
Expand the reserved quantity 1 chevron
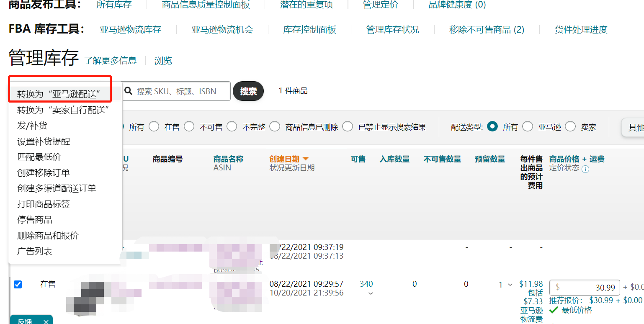(510, 285)
